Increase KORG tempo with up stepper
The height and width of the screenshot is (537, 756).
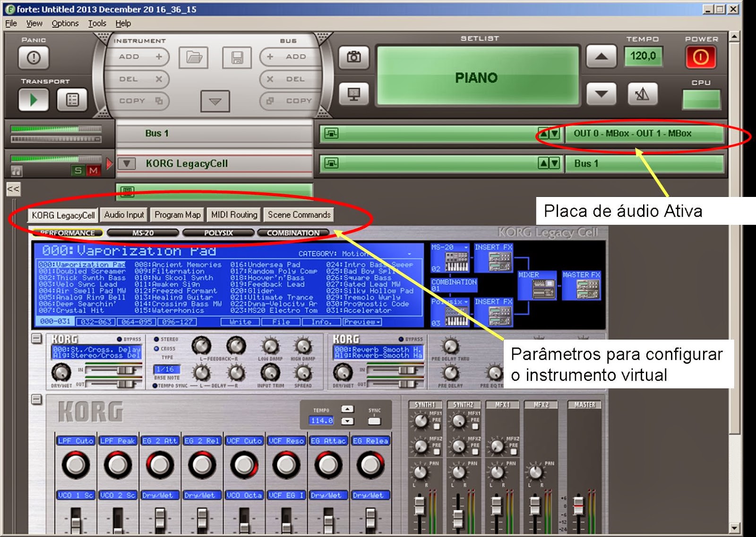point(347,409)
